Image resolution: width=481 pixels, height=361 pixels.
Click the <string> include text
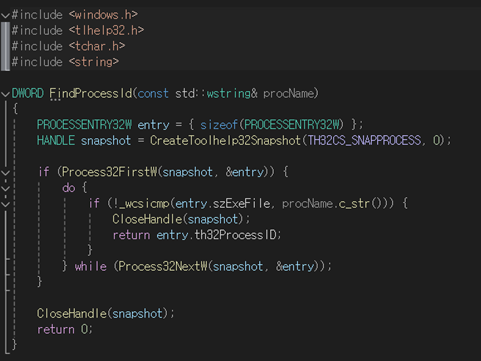coord(94,62)
